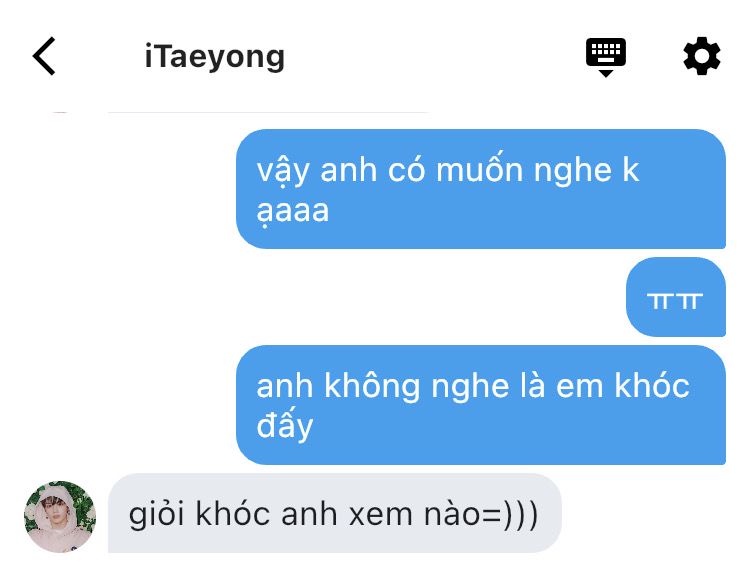Select the "anh không nghe là em khóc đấy" bubble
The image size is (750, 571).
[x=481, y=405]
